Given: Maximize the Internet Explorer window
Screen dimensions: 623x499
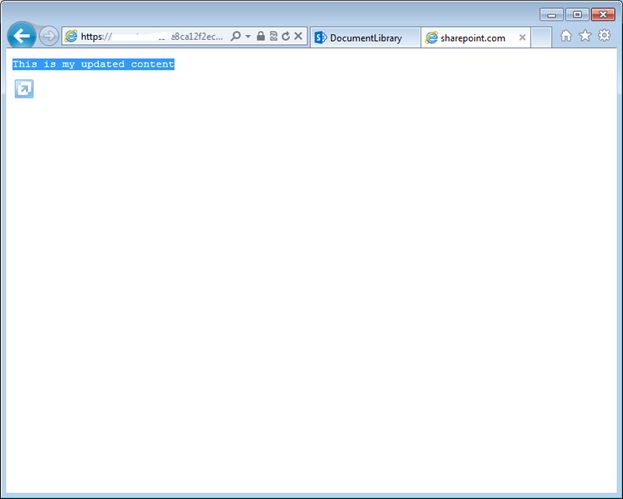Looking at the screenshot, I should tap(577, 15).
